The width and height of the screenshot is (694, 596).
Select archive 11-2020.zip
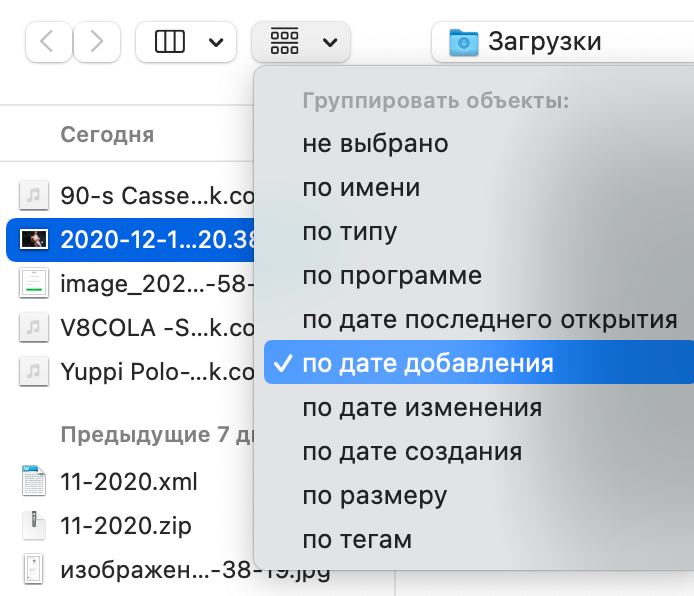[x=126, y=526]
